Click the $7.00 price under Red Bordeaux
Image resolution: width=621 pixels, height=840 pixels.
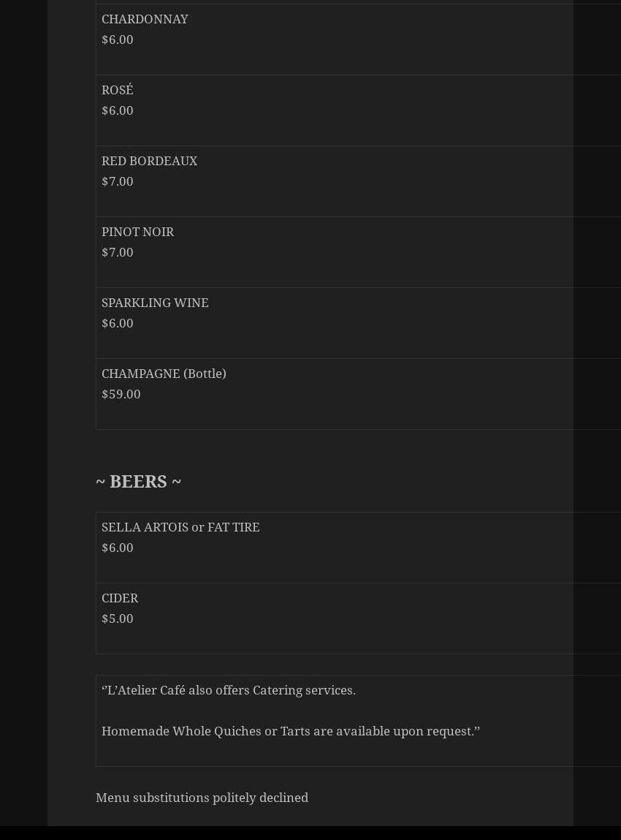(118, 182)
